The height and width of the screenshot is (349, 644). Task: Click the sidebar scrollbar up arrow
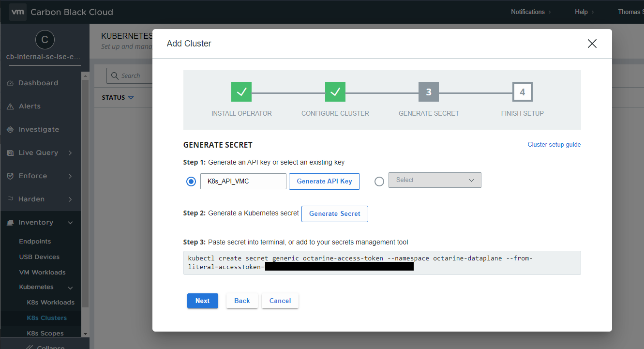coord(85,76)
